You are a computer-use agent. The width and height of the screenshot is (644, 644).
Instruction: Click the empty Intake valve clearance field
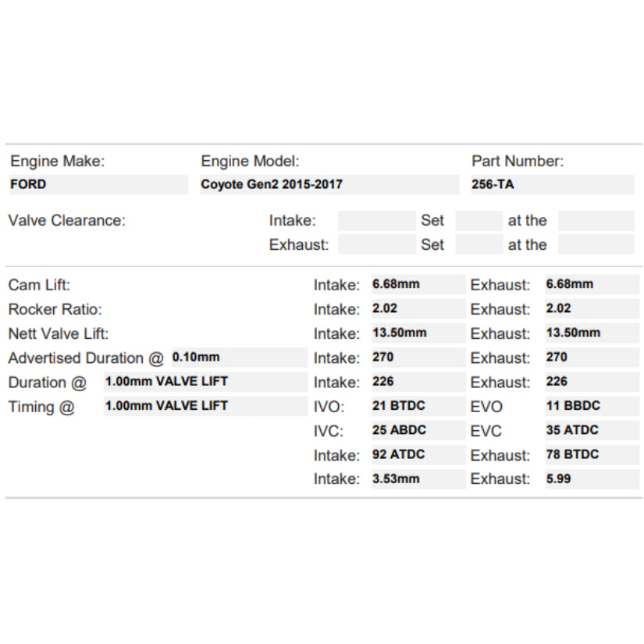point(377,221)
